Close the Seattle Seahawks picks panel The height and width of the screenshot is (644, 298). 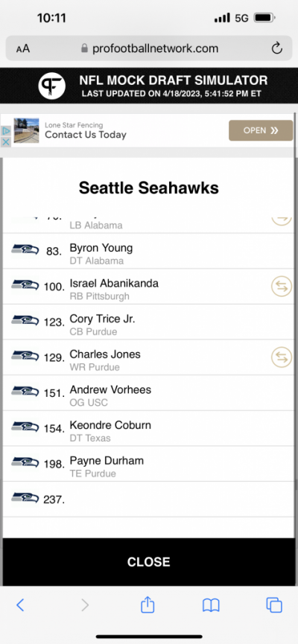point(149,562)
